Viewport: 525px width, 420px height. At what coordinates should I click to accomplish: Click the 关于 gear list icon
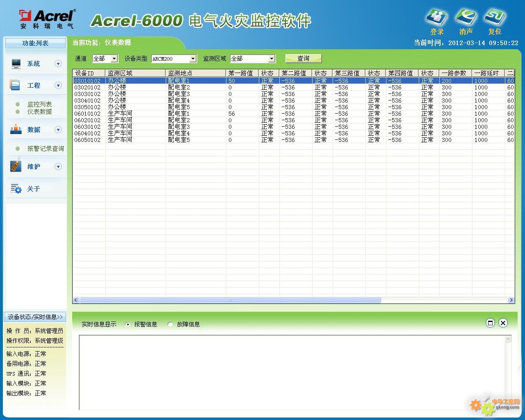point(16,188)
